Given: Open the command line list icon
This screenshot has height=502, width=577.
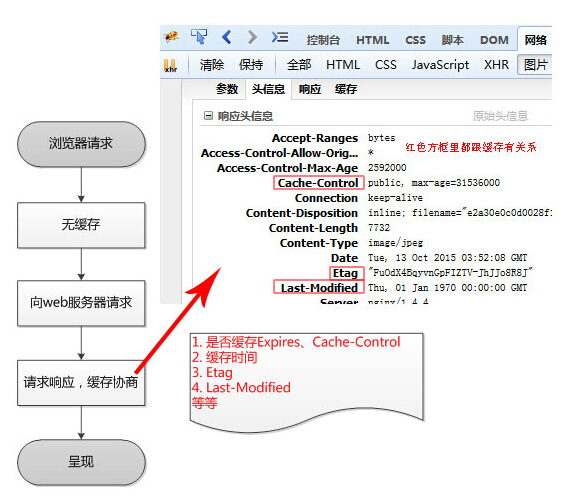Looking at the screenshot, I should click(x=280, y=37).
